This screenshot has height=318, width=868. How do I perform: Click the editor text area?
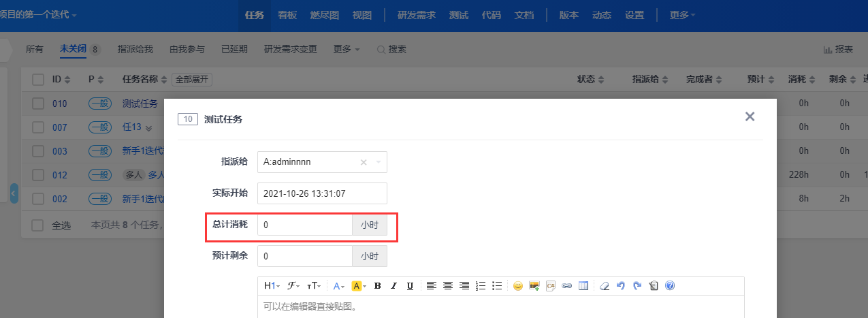click(x=501, y=306)
